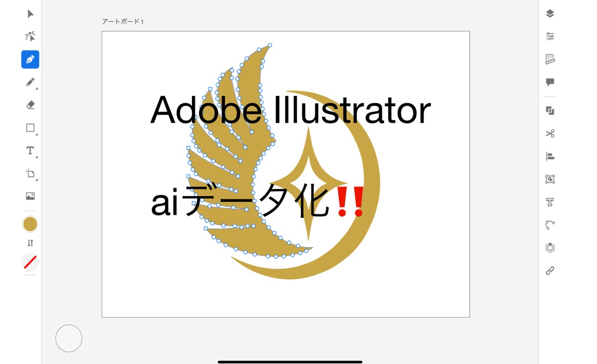Open the Repeat panel

[550, 248]
